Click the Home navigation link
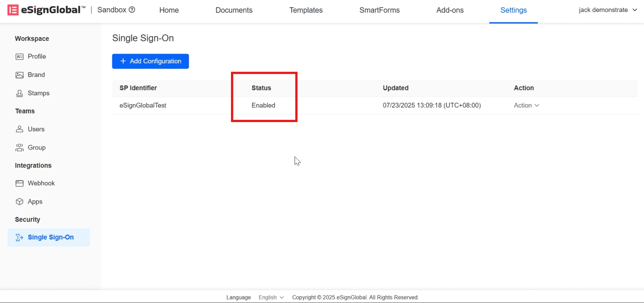 169,10
